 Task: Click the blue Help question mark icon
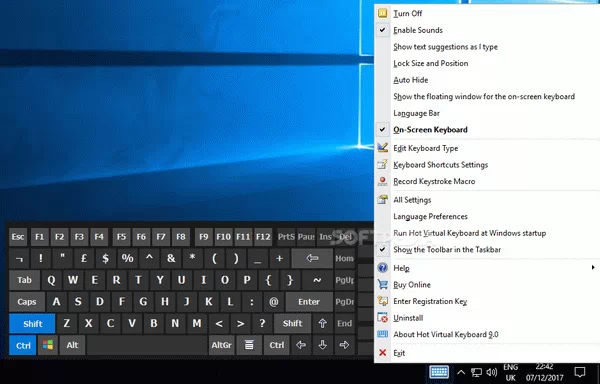coord(382,268)
